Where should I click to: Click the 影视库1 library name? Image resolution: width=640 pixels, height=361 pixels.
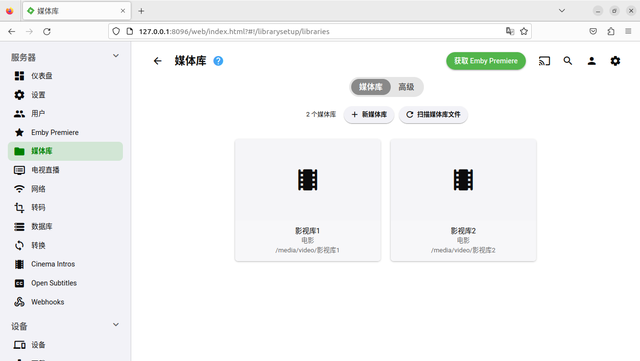click(308, 231)
